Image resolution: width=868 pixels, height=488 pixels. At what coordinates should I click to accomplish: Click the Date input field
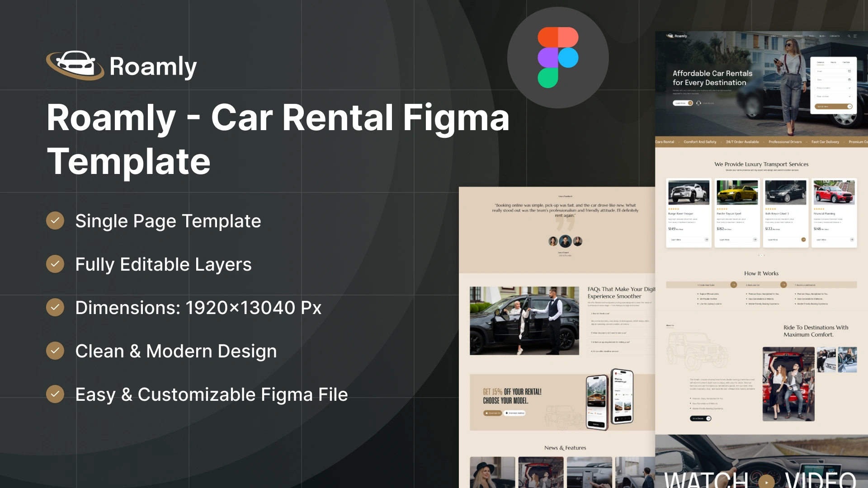(x=834, y=80)
